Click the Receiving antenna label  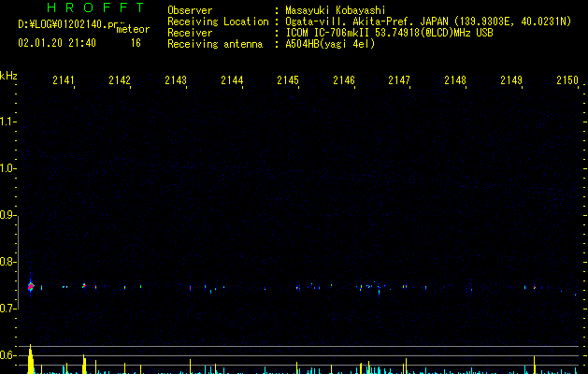(215, 44)
